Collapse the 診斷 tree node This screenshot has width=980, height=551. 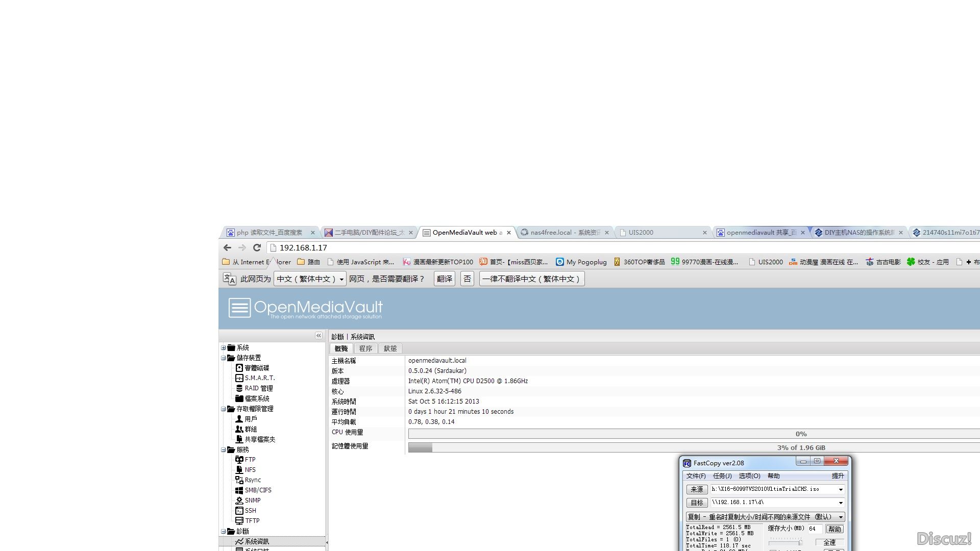(x=223, y=532)
